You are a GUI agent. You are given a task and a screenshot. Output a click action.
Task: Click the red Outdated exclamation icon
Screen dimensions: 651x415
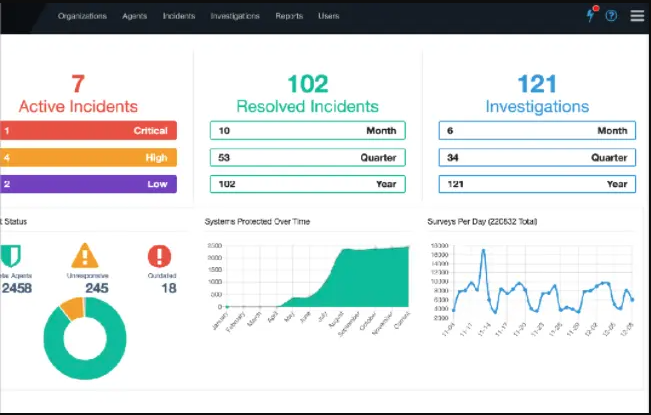[159, 256]
